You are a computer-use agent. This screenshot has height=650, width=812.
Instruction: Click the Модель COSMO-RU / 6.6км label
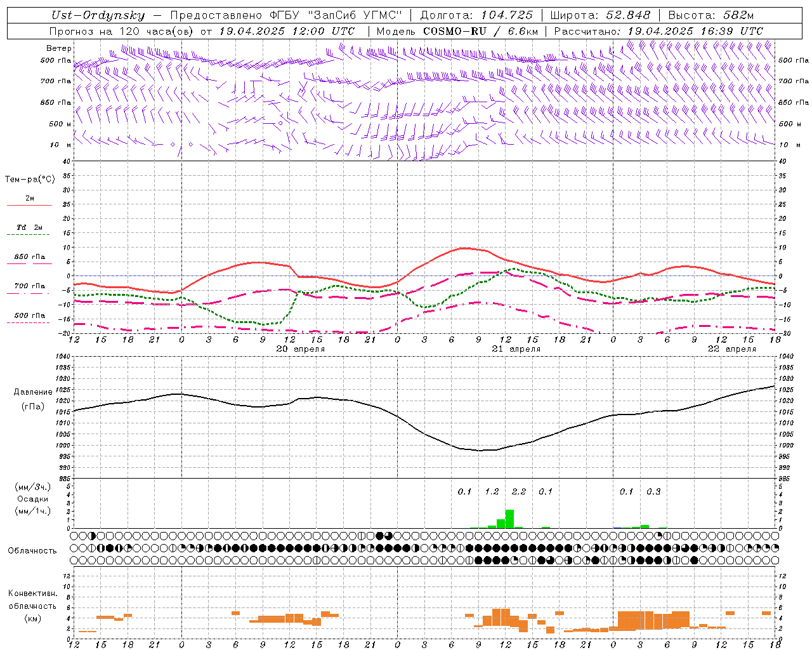[x=457, y=31]
